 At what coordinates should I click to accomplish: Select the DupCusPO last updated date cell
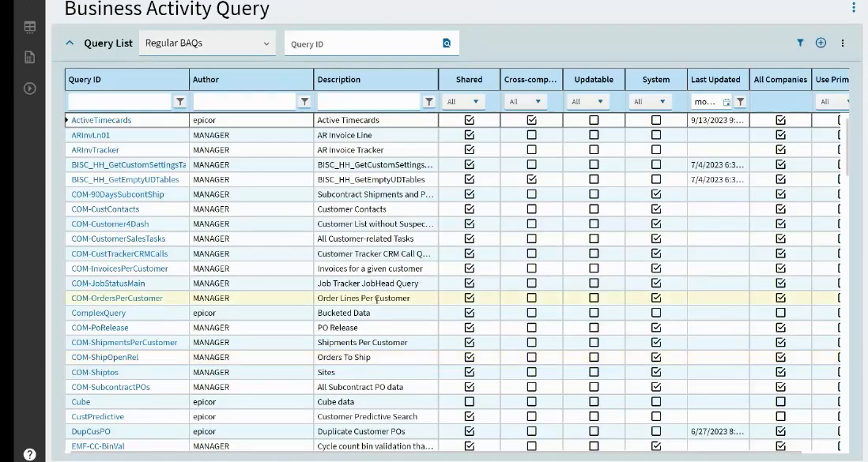pyautogui.click(x=718, y=431)
